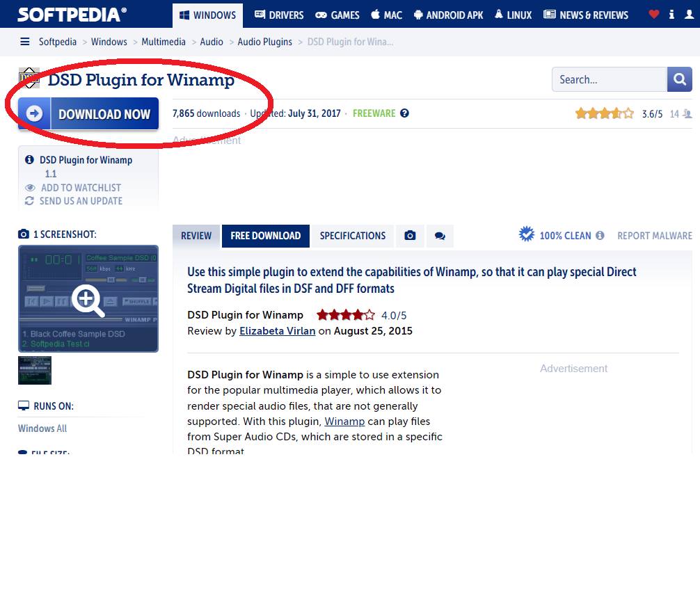This screenshot has height=610, width=700.
Task: Click the 100% Clean badge icon
Action: (527, 234)
